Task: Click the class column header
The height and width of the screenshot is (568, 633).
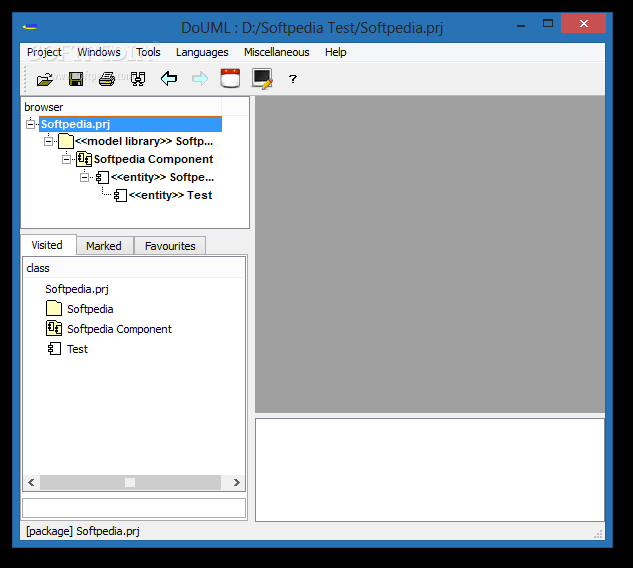Action: point(134,268)
